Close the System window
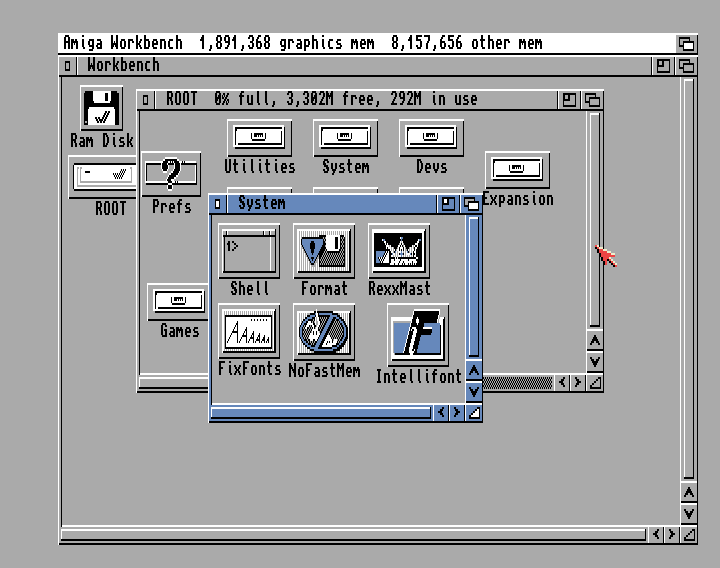Screen dimensions: 720x568 [218, 203]
